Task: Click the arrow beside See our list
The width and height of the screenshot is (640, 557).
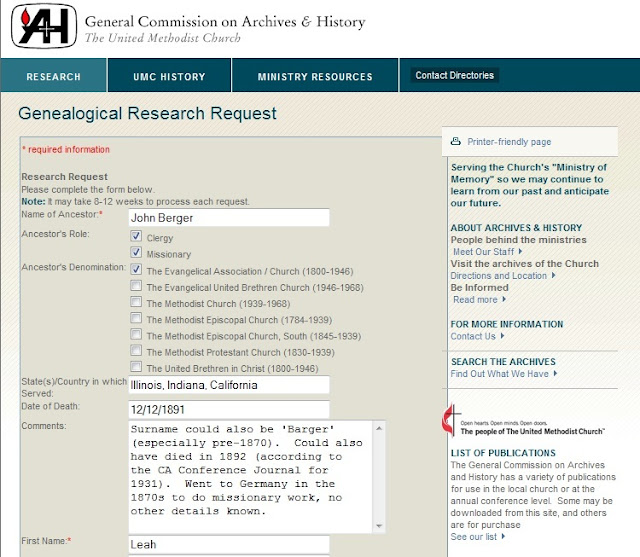Action: click(503, 536)
